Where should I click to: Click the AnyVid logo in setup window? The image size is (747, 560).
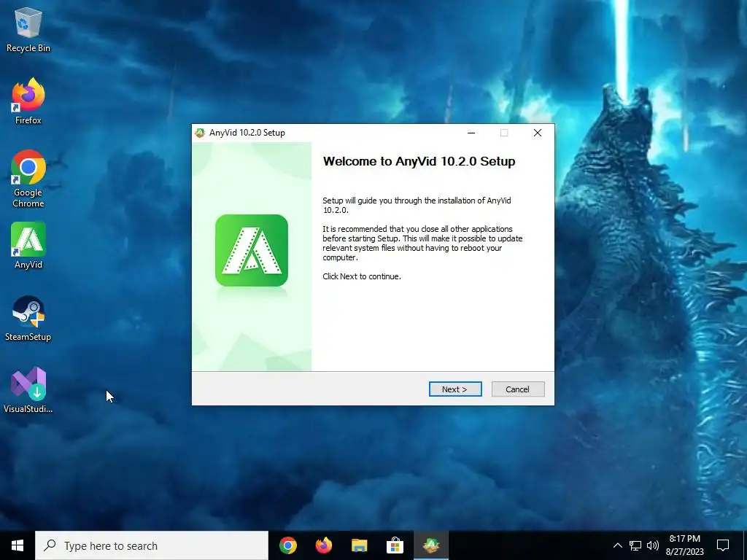tap(252, 251)
